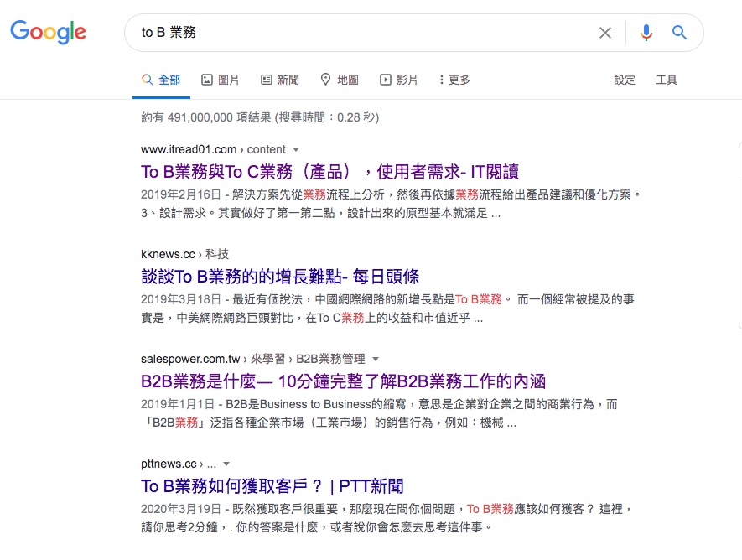
Task: Start voice search with the microphone icon
Action: [646, 33]
